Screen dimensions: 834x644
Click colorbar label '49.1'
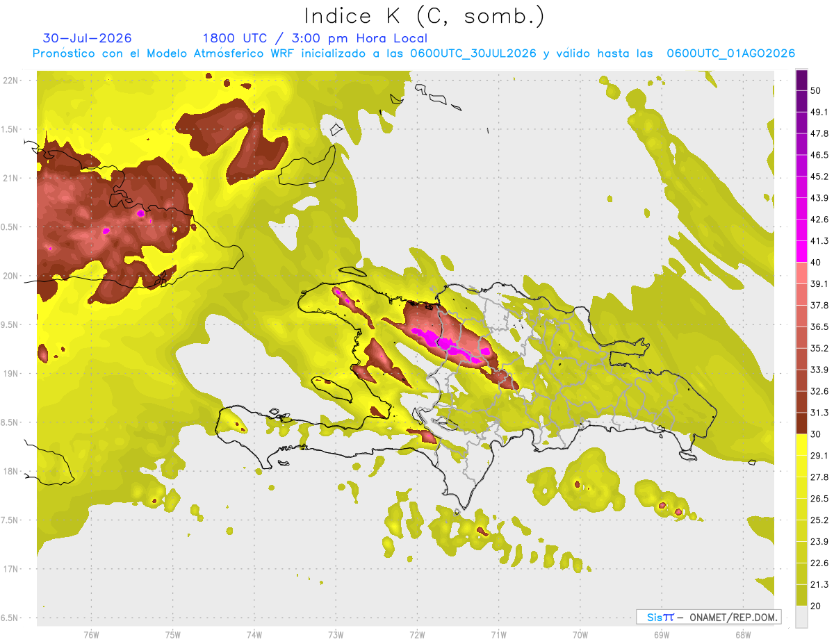click(x=819, y=112)
